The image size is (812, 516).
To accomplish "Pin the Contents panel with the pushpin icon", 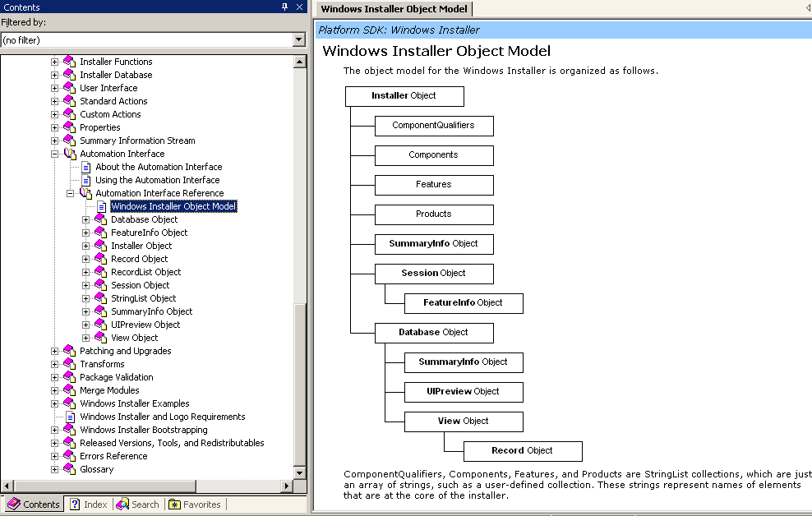I will tap(285, 7).
